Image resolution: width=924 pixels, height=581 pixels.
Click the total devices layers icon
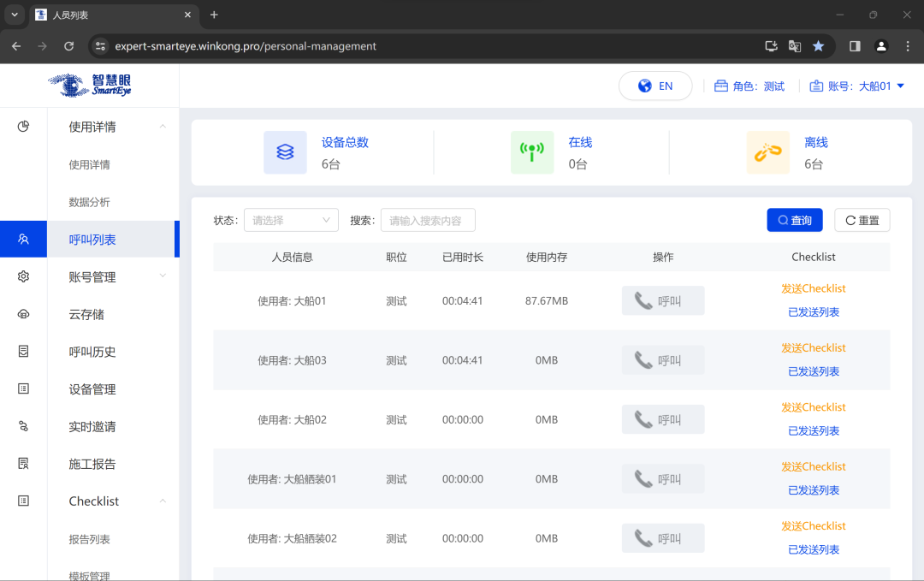click(285, 152)
